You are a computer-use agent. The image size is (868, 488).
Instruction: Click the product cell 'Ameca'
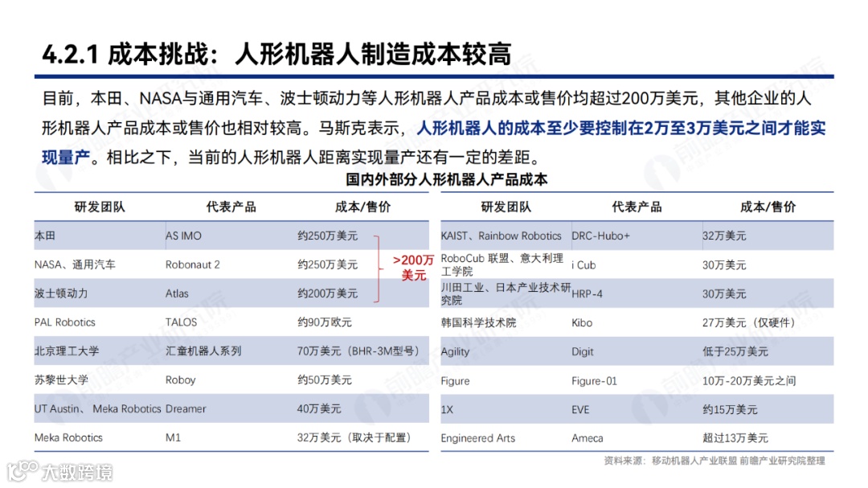(588, 438)
